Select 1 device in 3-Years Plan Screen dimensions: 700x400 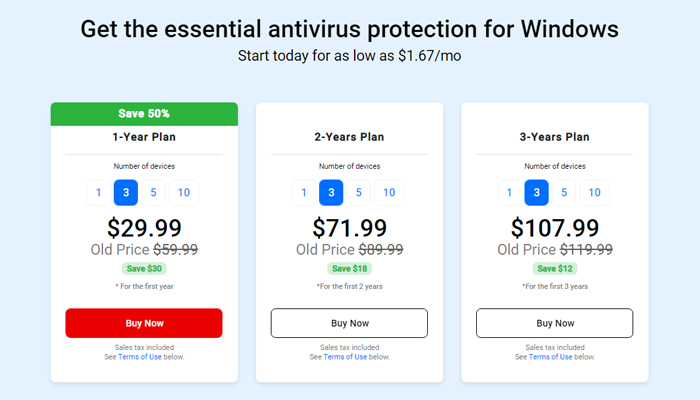[x=509, y=193]
